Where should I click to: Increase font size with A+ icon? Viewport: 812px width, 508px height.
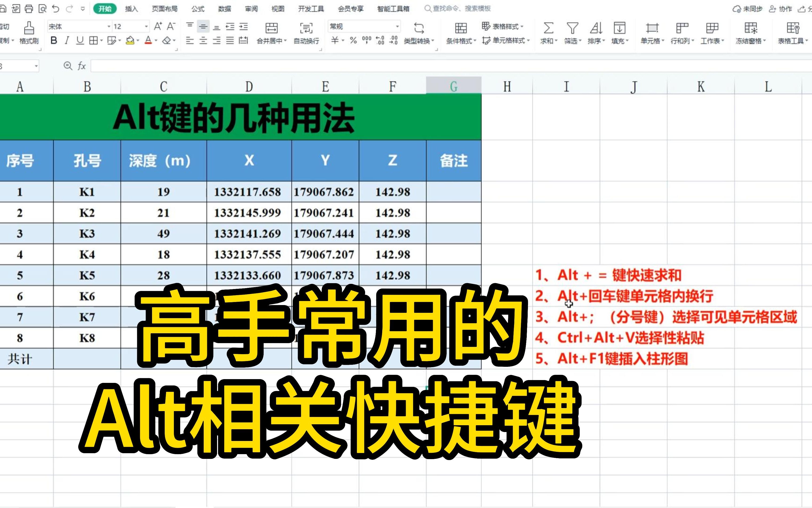(158, 26)
